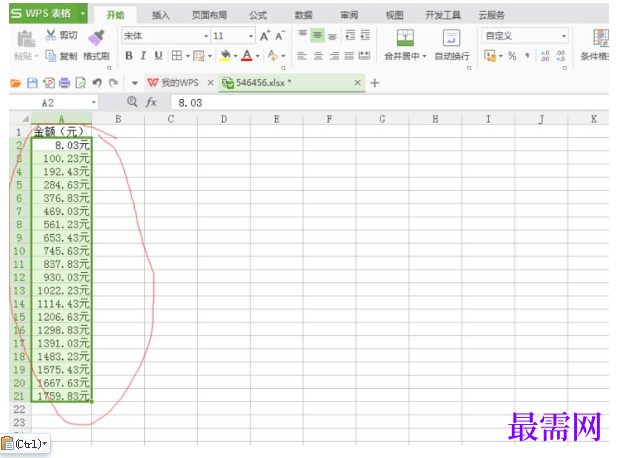Open Conditional Formatting (条件格式) icon
Screen dimensions: 620x458
pos(601,38)
